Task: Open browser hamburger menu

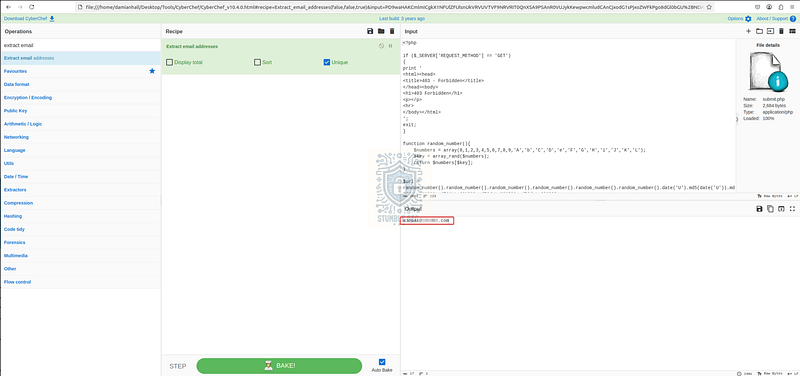Action: click(792, 7)
